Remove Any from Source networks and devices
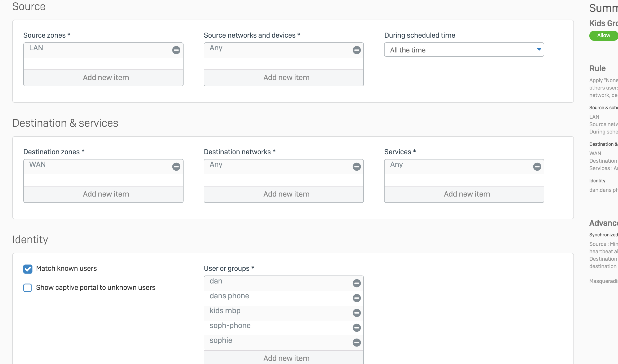The height and width of the screenshot is (364, 618). pos(356,50)
